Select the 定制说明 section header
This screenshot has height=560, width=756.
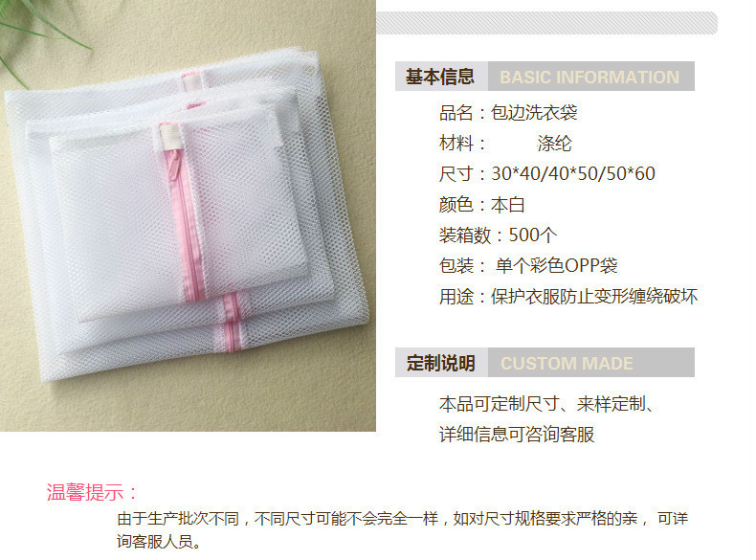[x=440, y=363]
